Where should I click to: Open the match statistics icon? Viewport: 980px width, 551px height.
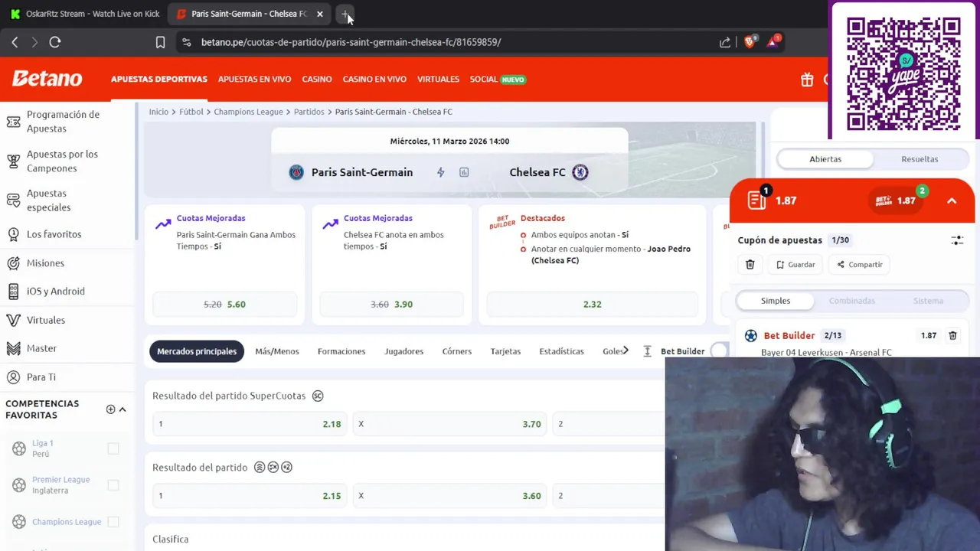pos(464,172)
